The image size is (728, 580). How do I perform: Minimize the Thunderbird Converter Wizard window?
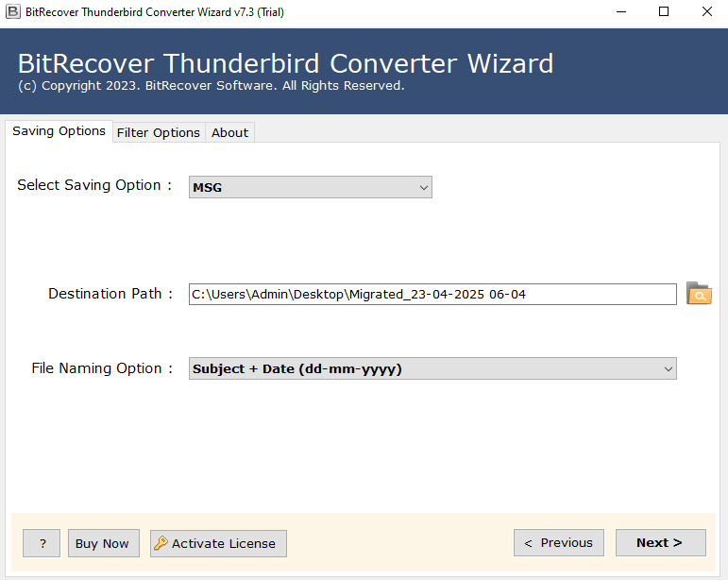(x=620, y=11)
